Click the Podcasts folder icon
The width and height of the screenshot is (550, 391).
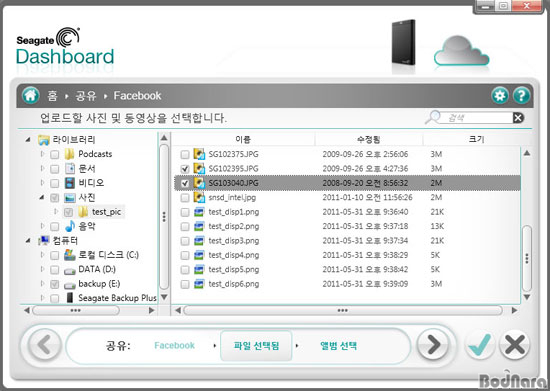70,154
